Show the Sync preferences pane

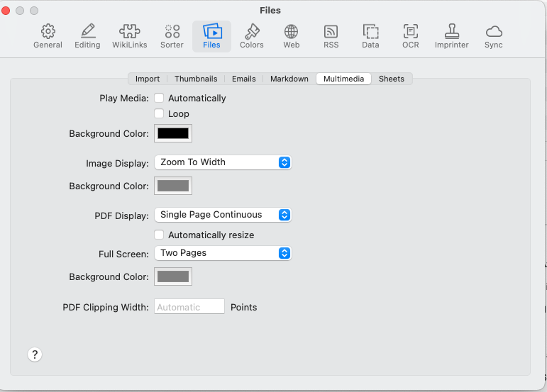(x=494, y=36)
